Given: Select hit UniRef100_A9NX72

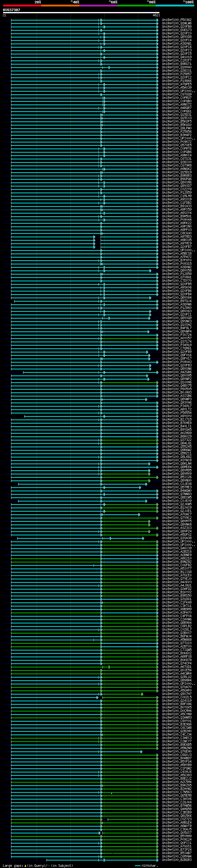Looking at the screenshot, I should [177, 104].
